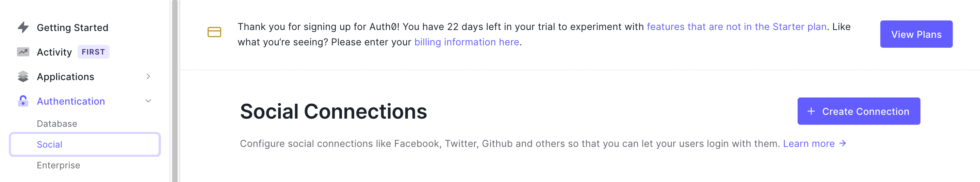
Task: Click the Activity chart icon
Action: 23,52
